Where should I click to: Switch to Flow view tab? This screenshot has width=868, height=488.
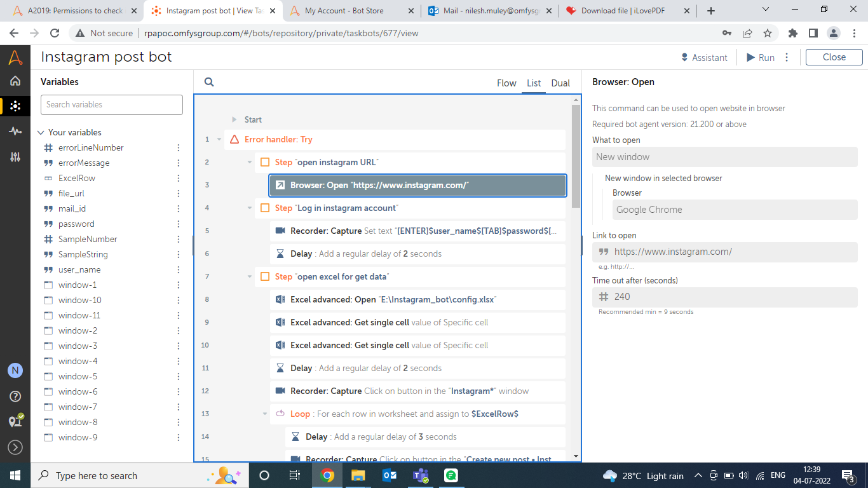click(506, 83)
